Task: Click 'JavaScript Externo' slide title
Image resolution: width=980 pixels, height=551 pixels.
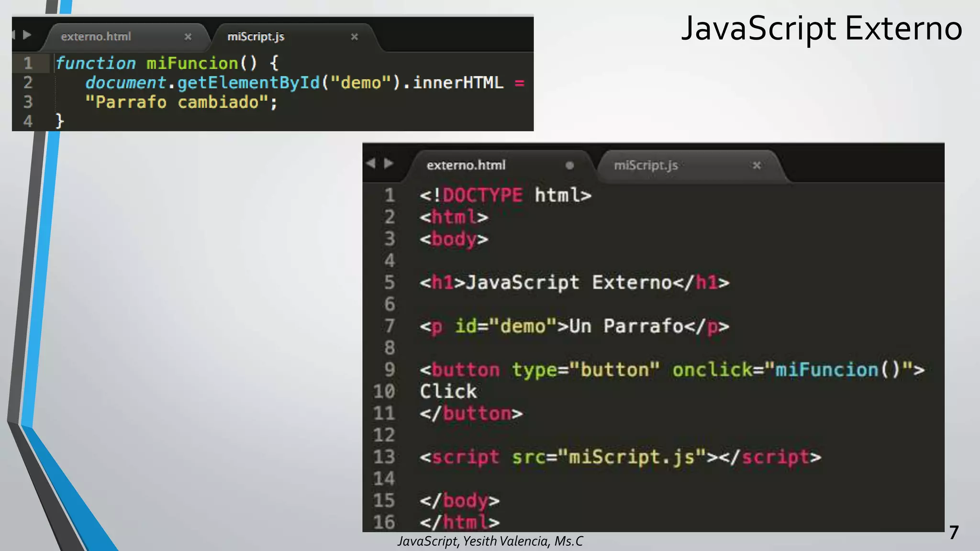Action: click(822, 28)
